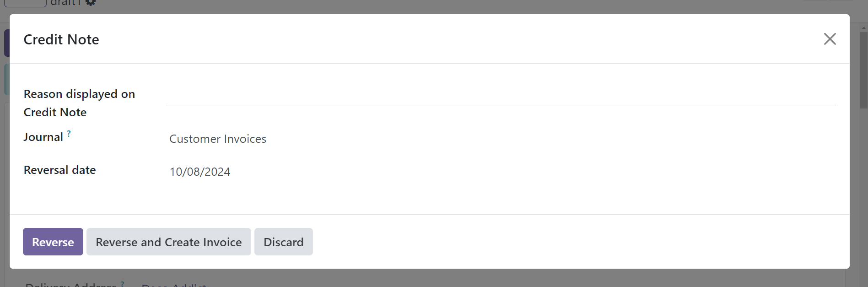Click the Journal field help question mark
Image resolution: width=868 pixels, height=287 pixels.
69,134
